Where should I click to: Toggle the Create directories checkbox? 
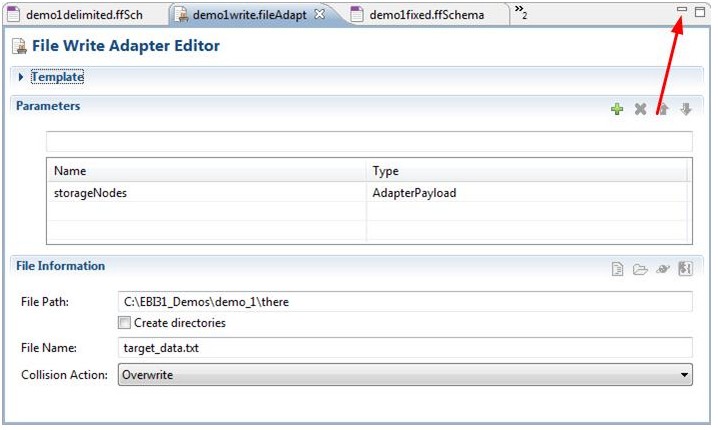[x=124, y=322]
